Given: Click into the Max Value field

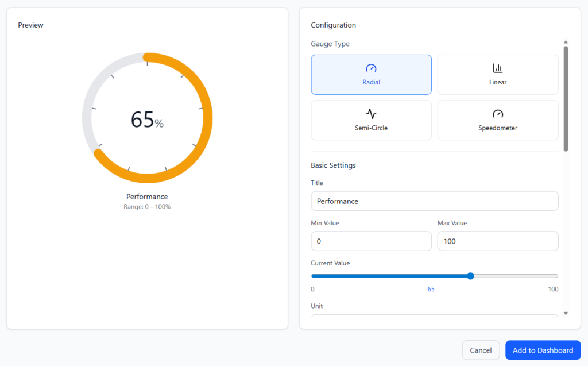Looking at the screenshot, I should point(497,241).
